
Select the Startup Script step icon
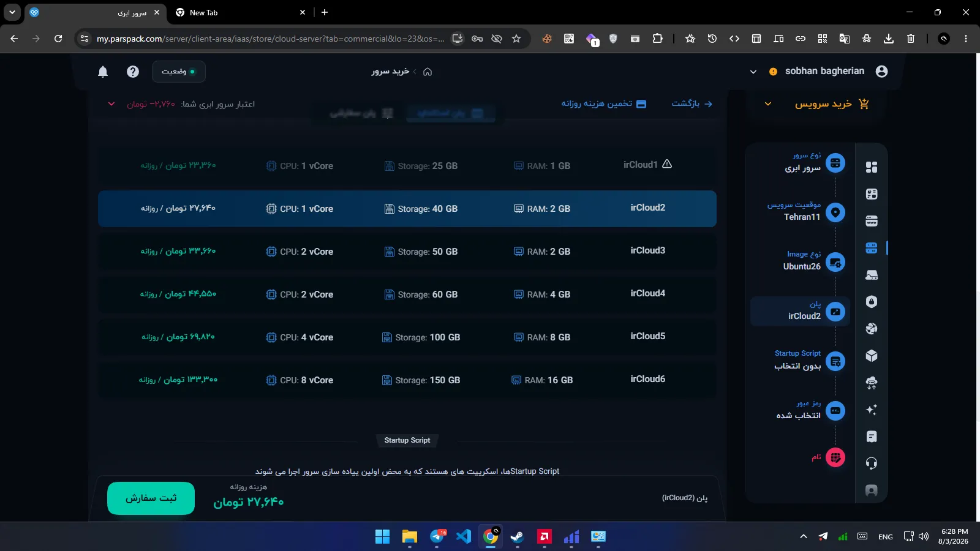[x=835, y=361]
